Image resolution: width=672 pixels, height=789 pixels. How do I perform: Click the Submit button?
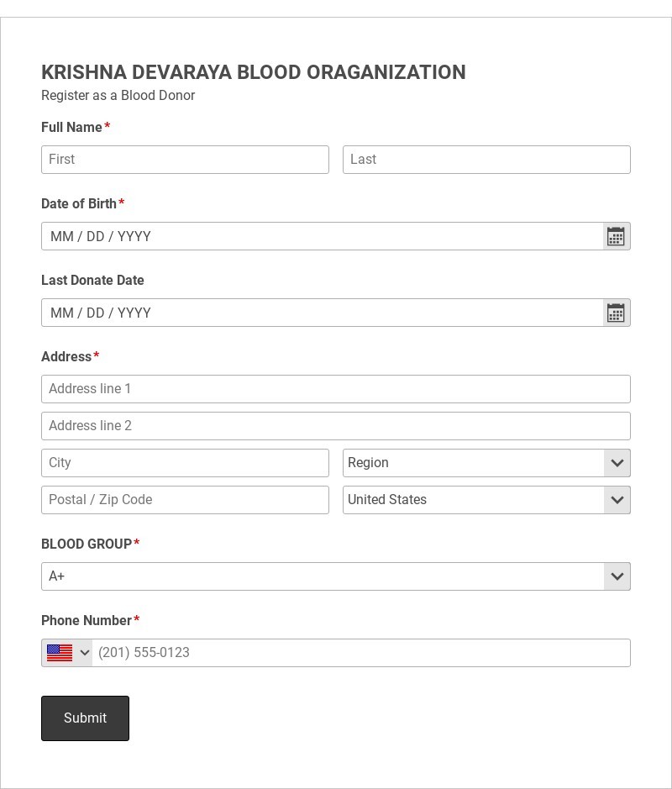click(85, 718)
